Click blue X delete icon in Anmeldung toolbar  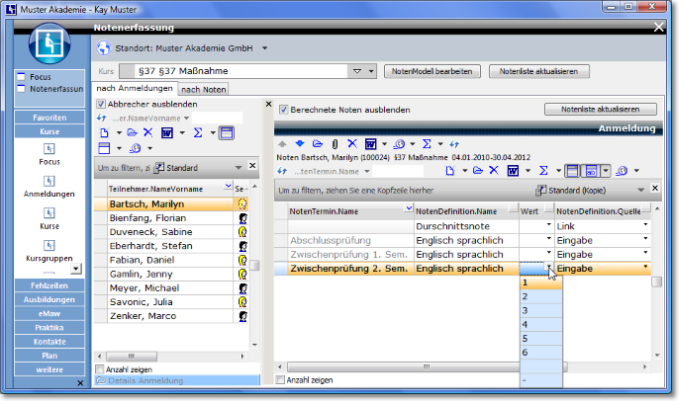click(x=352, y=143)
